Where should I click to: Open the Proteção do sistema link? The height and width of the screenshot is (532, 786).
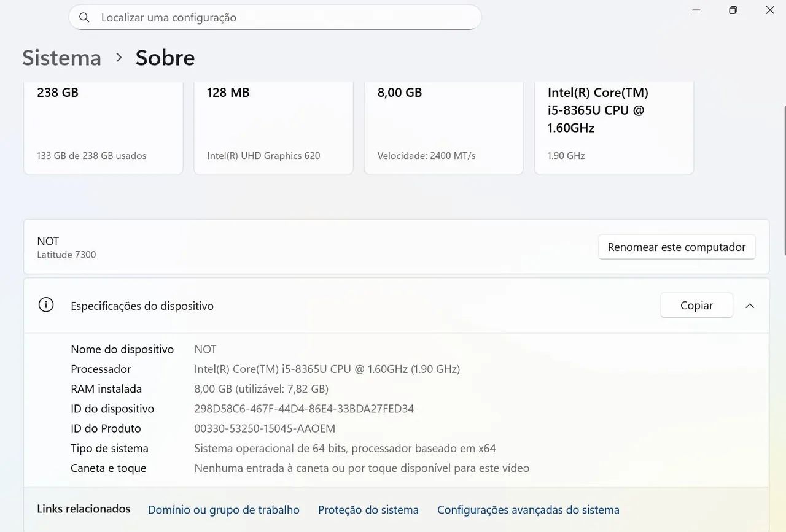click(x=368, y=510)
